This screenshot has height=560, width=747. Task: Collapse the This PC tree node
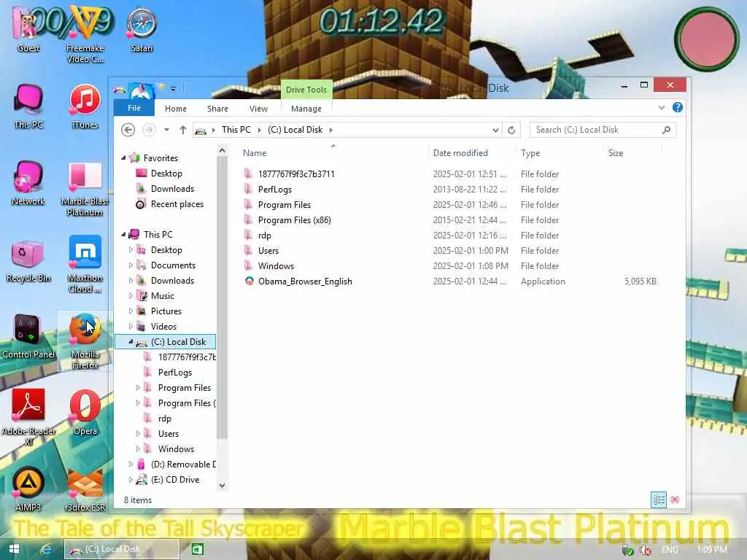coord(123,234)
